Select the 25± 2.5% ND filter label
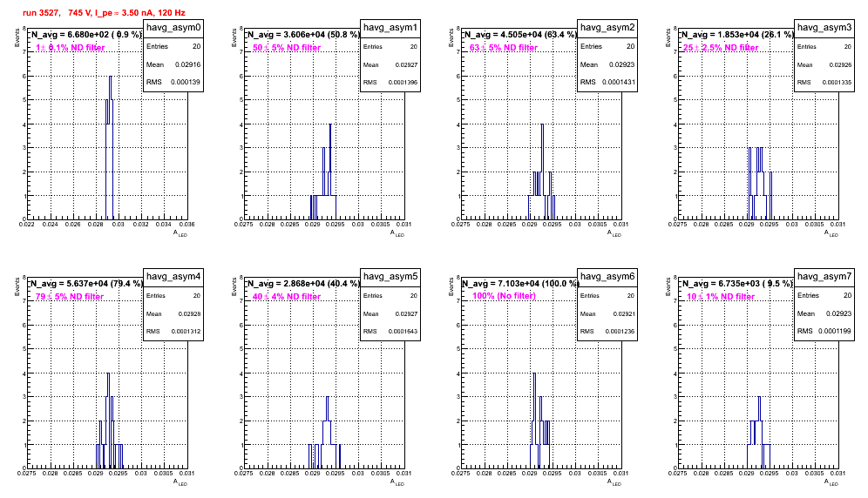Image resolution: width=868 pixels, height=498 pixels. pos(721,48)
